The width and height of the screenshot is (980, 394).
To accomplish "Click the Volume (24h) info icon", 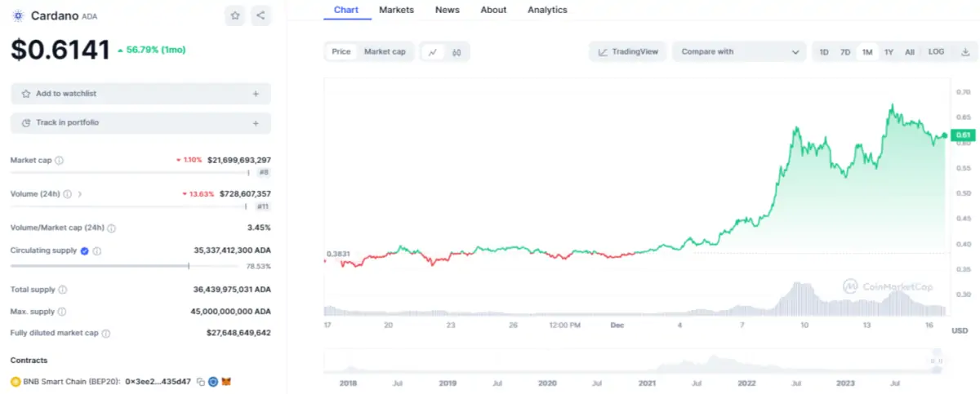I will [67, 194].
